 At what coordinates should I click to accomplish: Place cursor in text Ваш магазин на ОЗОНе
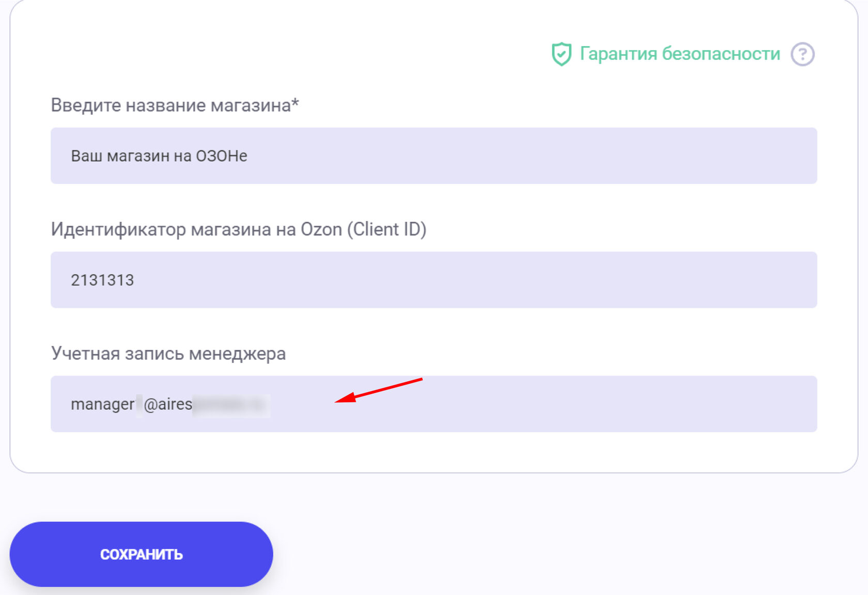click(159, 156)
